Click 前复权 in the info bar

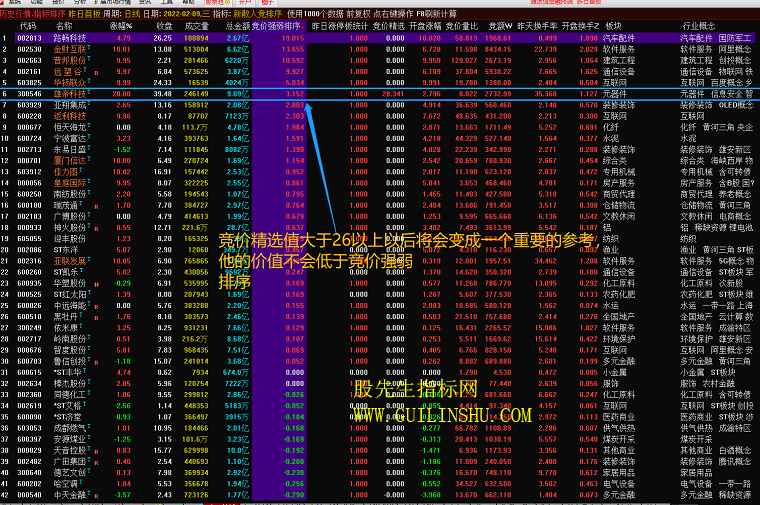pos(358,14)
